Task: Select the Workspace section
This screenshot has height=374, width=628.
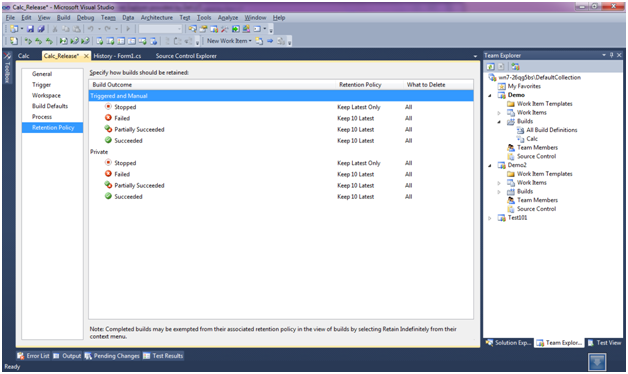Action: tap(46, 95)
